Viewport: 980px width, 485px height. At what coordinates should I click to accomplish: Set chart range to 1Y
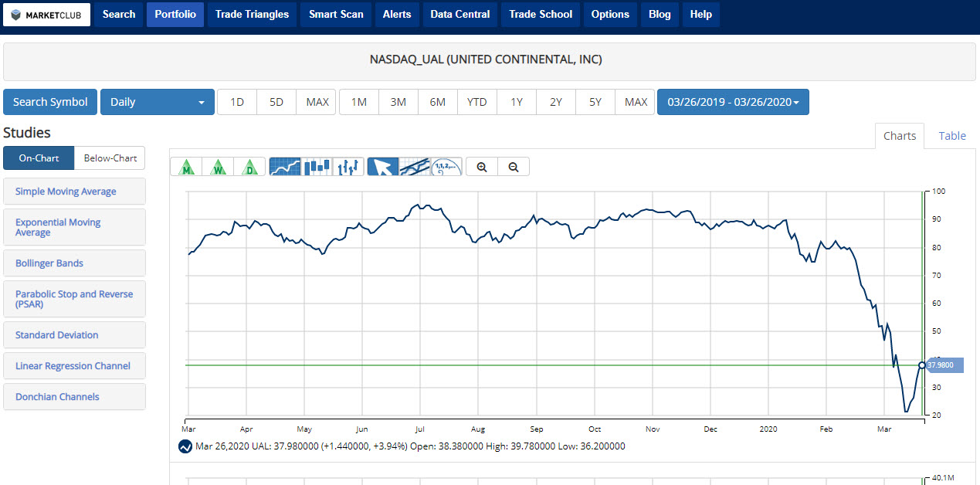[x=517, y=102]
